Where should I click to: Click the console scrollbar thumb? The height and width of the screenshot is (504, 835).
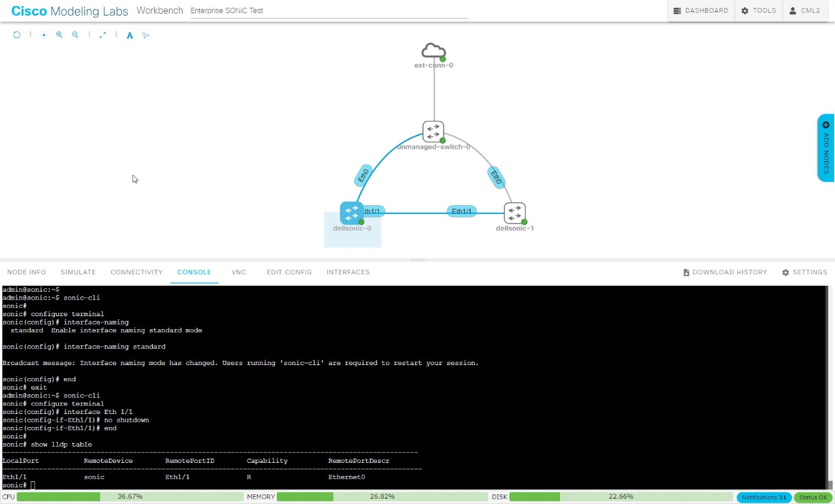831,484
